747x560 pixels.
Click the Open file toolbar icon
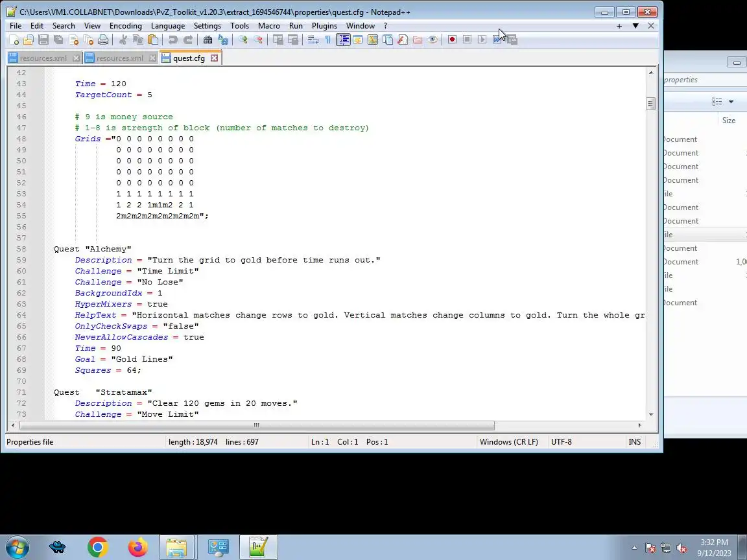point(28,40)
